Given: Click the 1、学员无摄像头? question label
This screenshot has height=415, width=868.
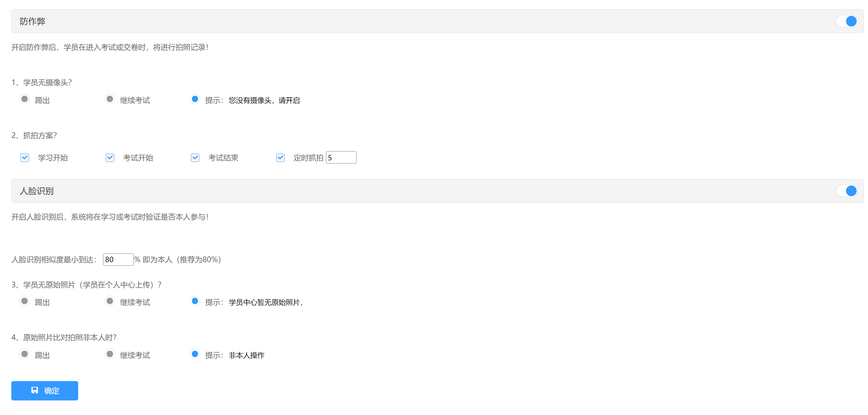Looking at the screenshot, I should [x=41, y=83].
